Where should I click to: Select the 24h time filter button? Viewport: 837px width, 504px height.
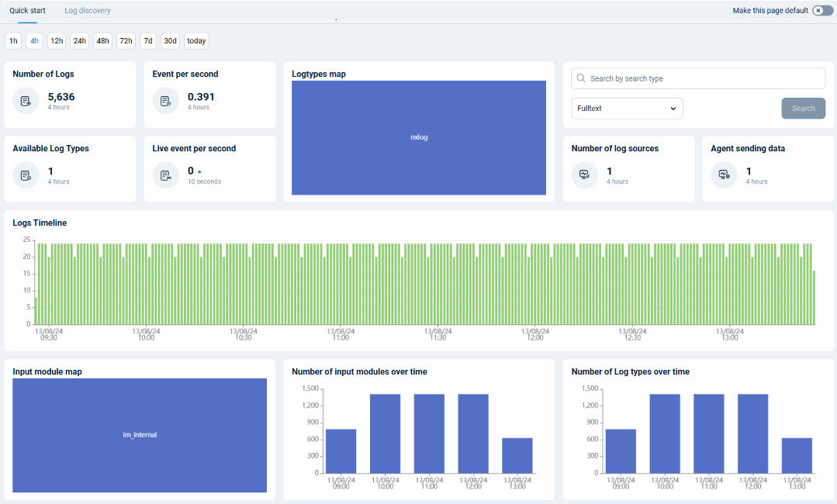[79, 40]
